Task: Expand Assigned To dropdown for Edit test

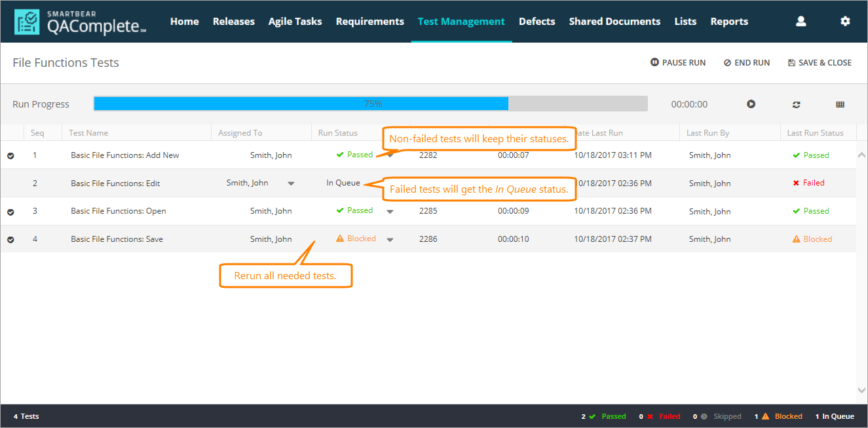Action: (291, 184)
